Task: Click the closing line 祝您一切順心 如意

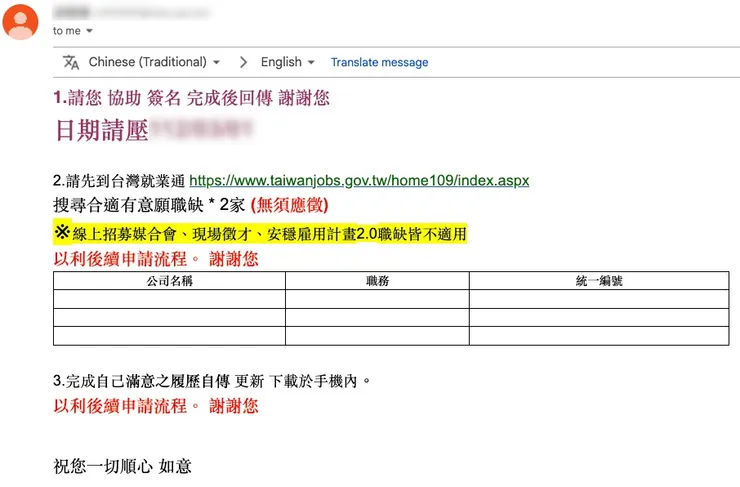Action: (123, 466)
